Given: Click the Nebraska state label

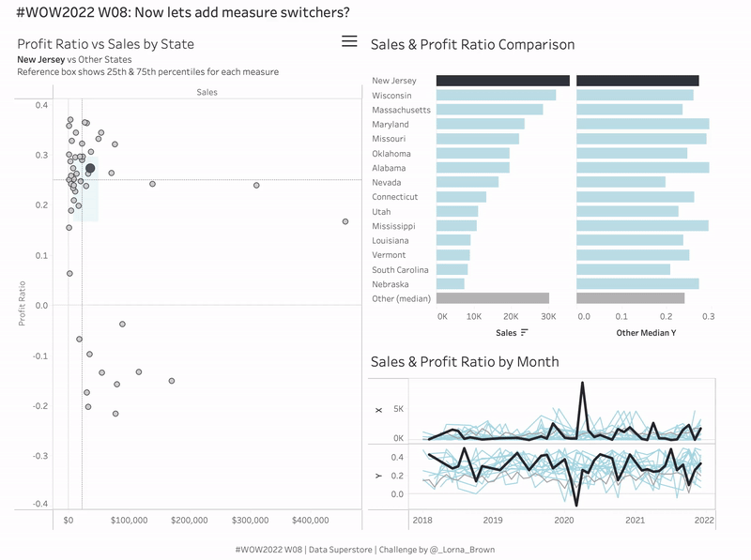Looking at the screenshot, I should pos(390,284).
